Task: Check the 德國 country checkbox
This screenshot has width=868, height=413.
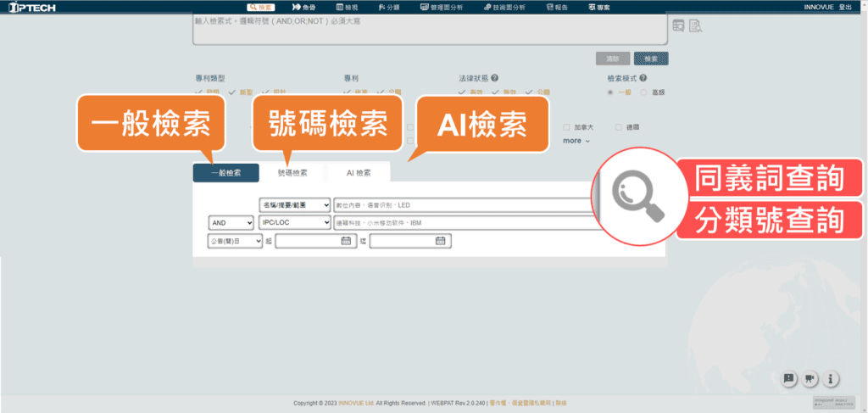Action: pos(620,126)
